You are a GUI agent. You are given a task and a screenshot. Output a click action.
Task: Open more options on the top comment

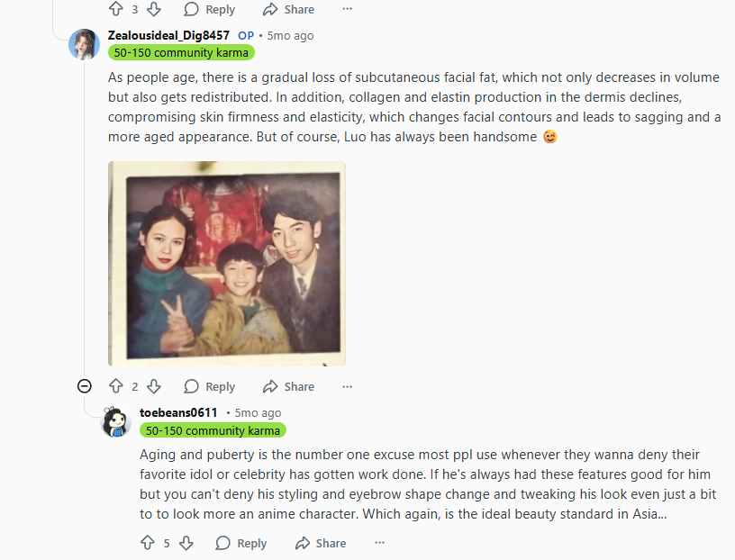click(x=348, y=9)
